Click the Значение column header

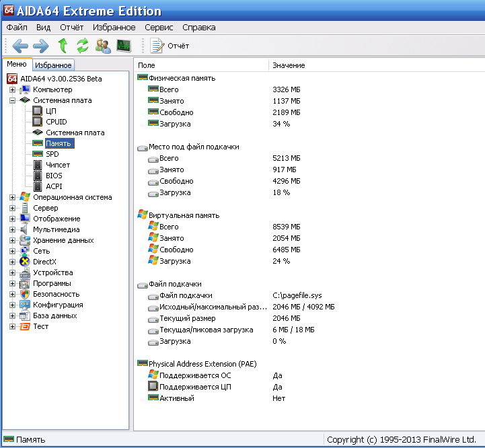click(377, 65)
